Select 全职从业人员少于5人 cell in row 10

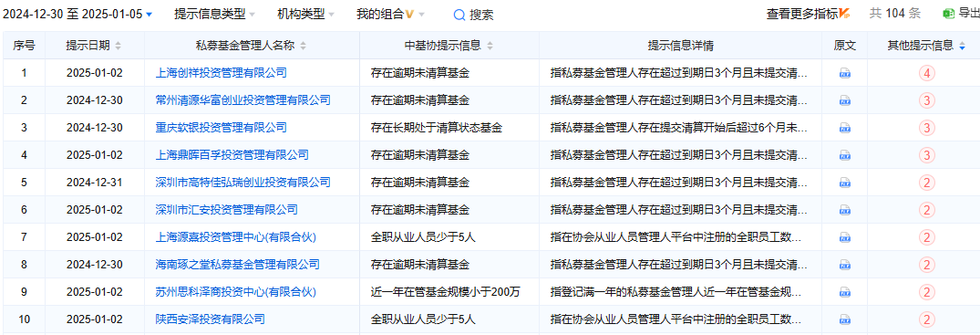tap(423, 320)
